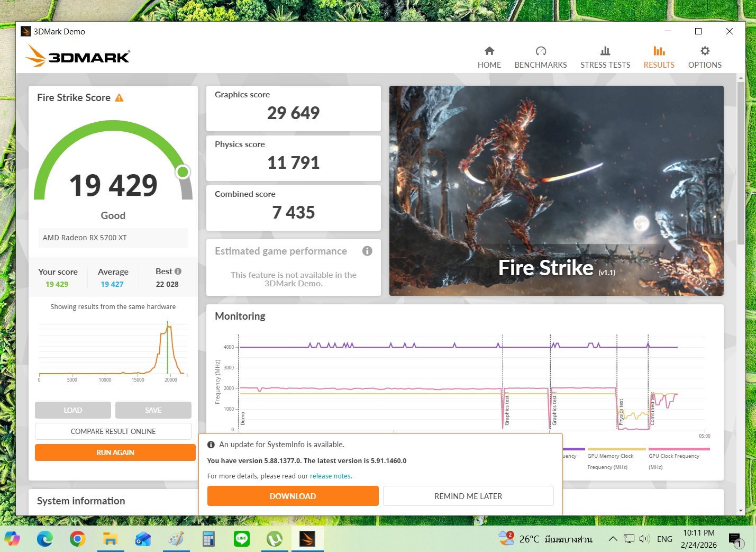
Task: Click the Fire Strike preview image
Action: click(x=556, y=191)
